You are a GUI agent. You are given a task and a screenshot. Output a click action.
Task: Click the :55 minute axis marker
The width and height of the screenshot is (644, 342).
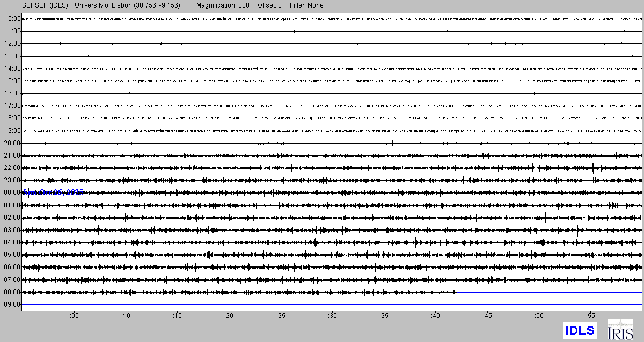pyautogui.click(x=590, y=315)
